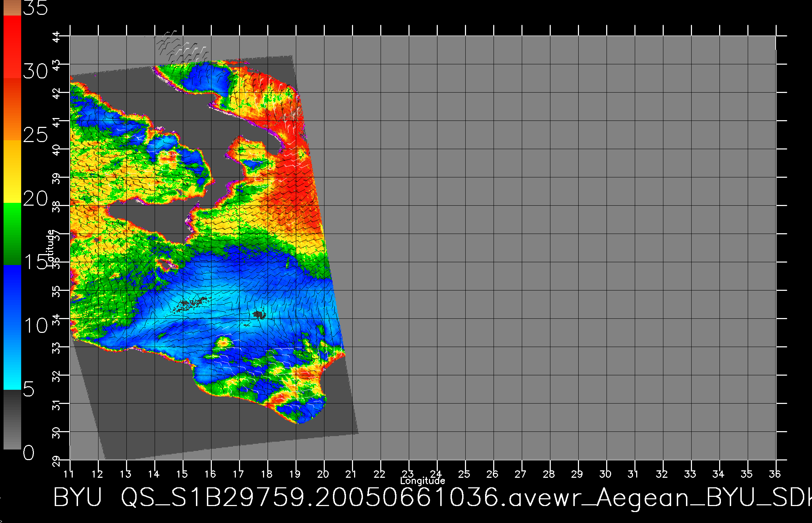This screenshot has height=523, width=812.
Task: Click longitude tick label "16"
Action: 210,474
